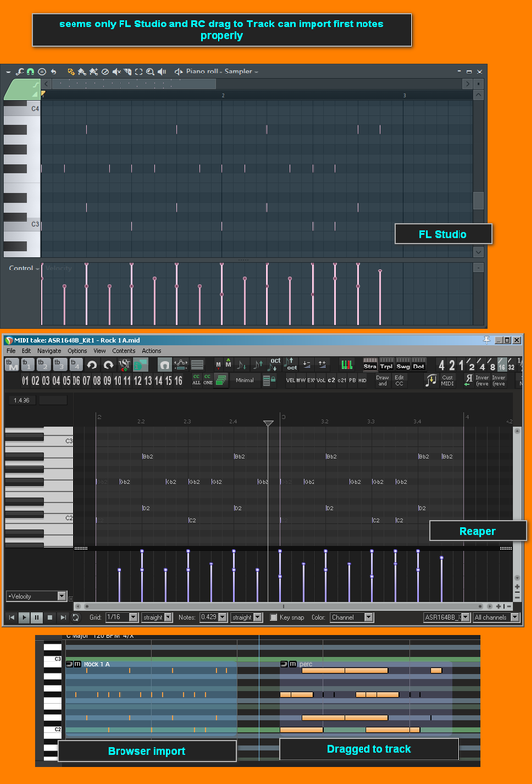Screen dimensions: 532x784
Task: Open the FL Studio piano roll main menu arrow
Action: 8,72
